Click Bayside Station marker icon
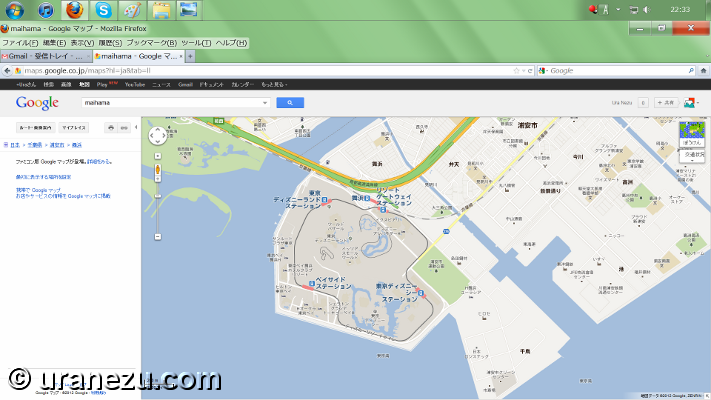The width and height of the screenshot is (711, 400). (312, 284)
